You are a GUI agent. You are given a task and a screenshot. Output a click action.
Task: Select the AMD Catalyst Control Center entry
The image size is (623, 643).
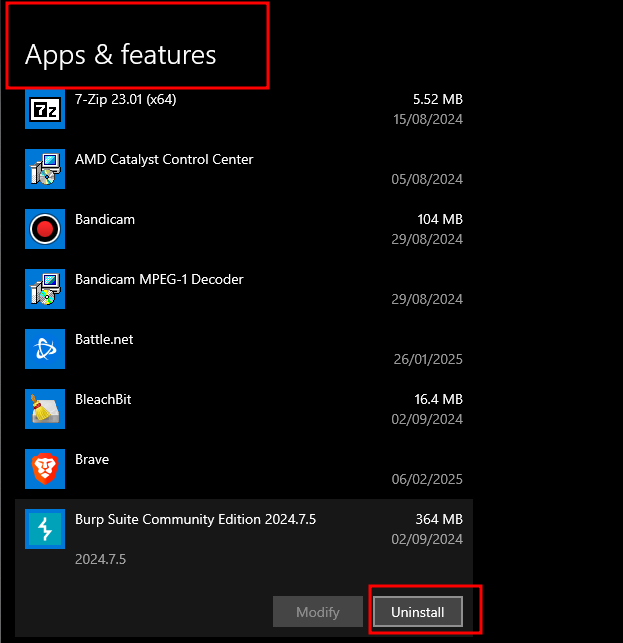coord(164,160)
